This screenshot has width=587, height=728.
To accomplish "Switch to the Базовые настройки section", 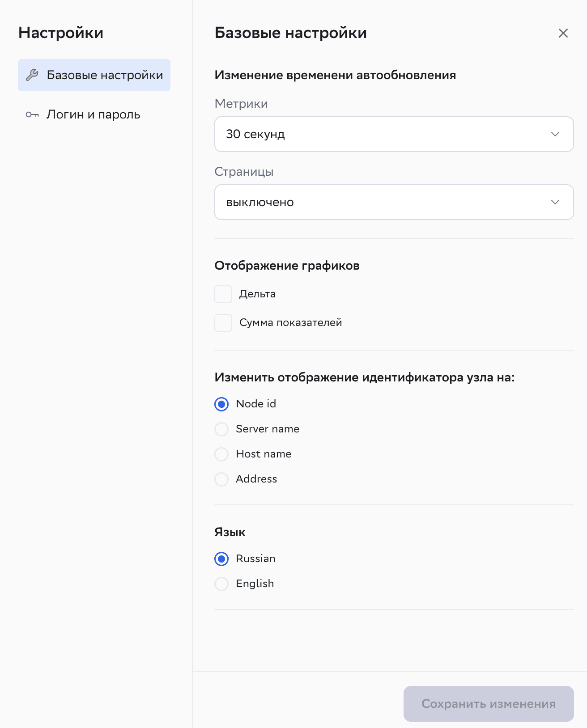I will [94, 75].
